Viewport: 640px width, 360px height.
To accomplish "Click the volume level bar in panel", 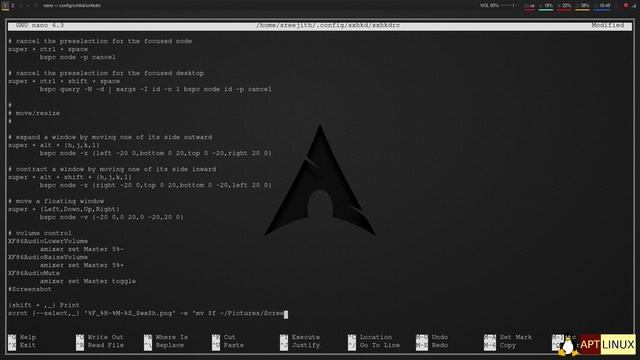I will [x=507, y=6].
